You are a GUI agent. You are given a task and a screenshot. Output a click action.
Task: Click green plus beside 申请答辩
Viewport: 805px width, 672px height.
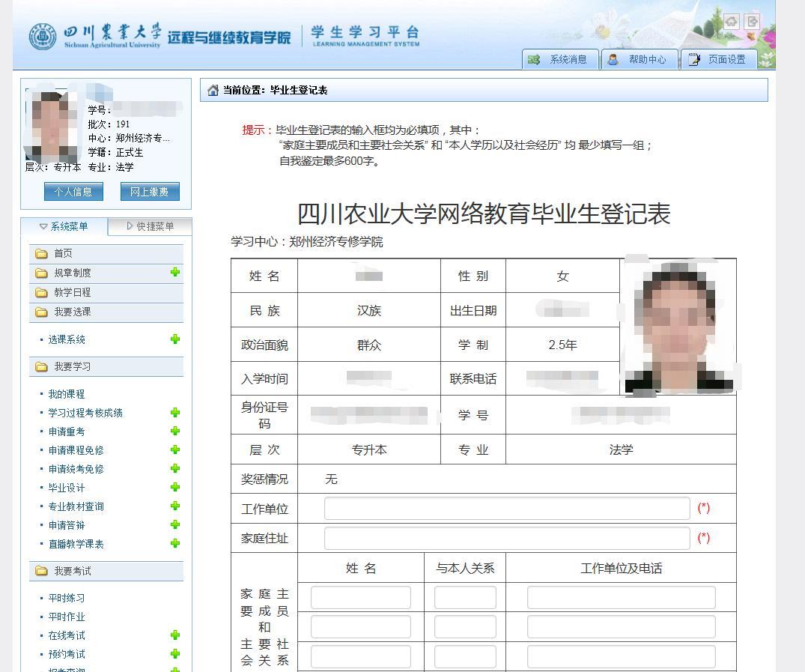point(175,524)
